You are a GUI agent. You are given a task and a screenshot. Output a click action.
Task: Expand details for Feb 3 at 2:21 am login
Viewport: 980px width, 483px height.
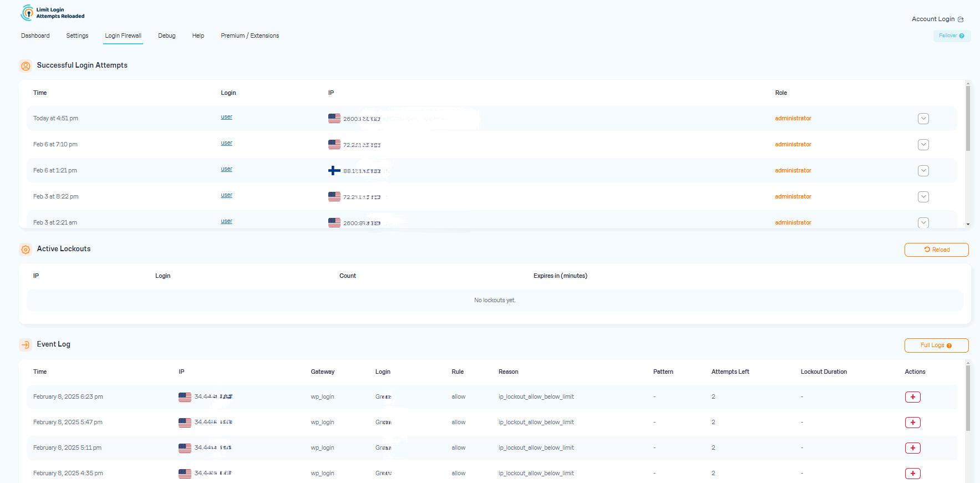pos(923,222)
